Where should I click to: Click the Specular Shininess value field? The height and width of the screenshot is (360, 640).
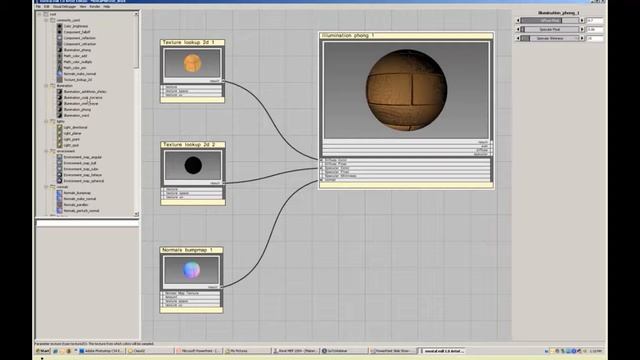595,38
